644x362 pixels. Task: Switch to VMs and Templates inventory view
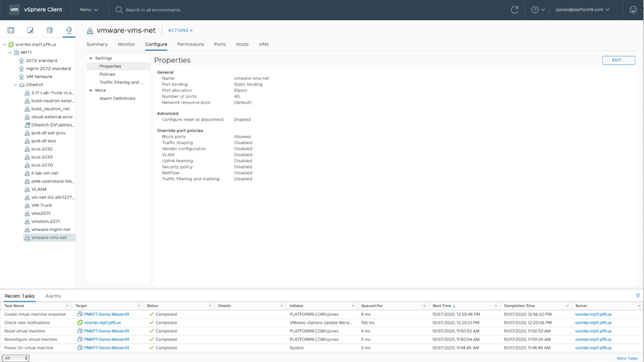click(30, 30)
